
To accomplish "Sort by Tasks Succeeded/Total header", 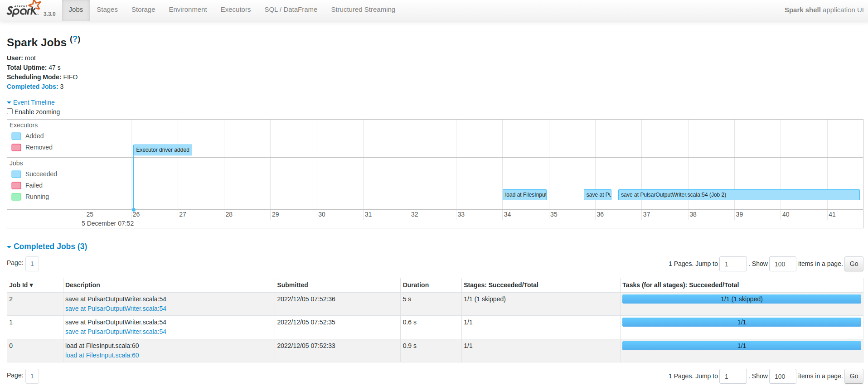I will click(x=680, y=285).
